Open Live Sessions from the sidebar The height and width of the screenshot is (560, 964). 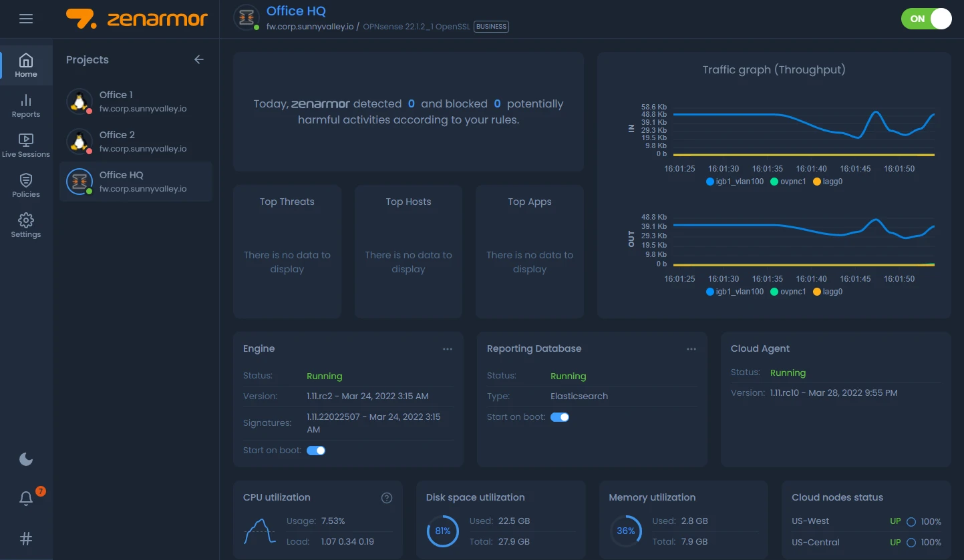pyautogui.click(x=26, y=146)
